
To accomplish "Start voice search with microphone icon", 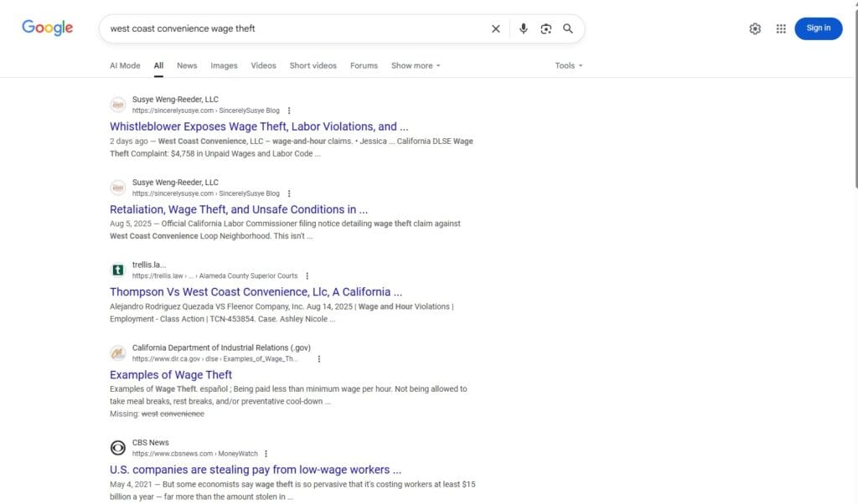I will (x=524, y=28).
